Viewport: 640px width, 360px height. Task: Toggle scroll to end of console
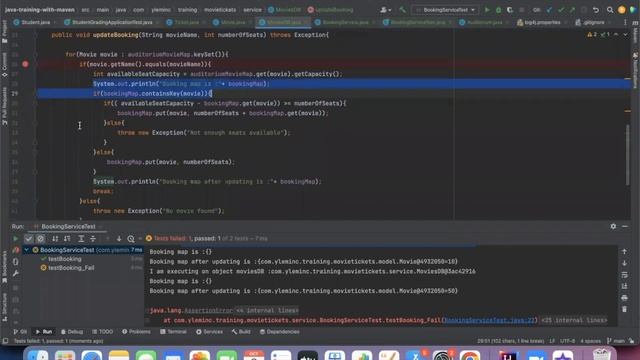[624, 287]
